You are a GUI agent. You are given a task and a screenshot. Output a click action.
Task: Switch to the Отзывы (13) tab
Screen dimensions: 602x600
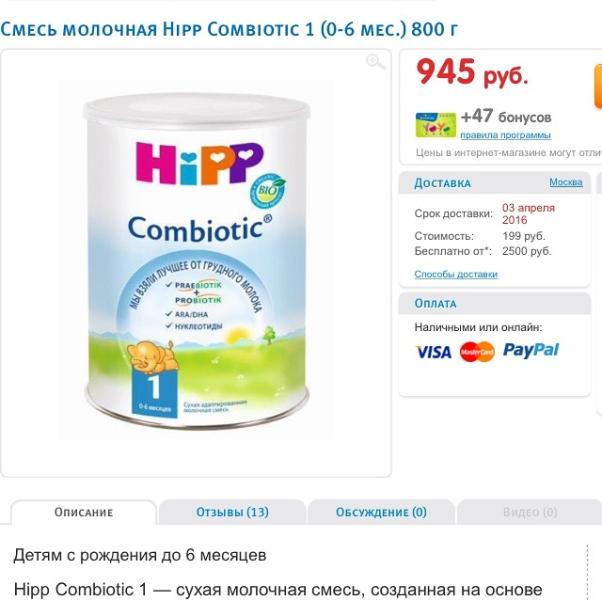[x=232, y=512]
